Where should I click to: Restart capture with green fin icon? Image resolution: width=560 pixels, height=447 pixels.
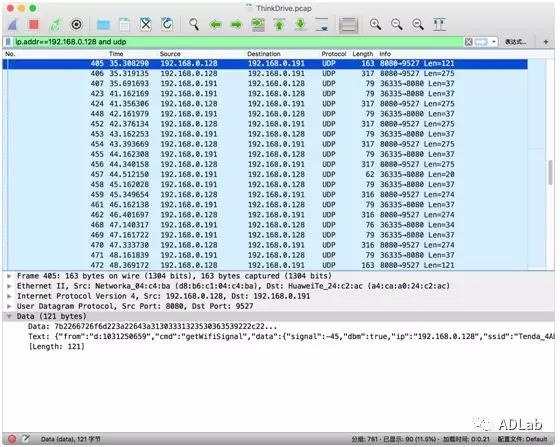point(55,24)
